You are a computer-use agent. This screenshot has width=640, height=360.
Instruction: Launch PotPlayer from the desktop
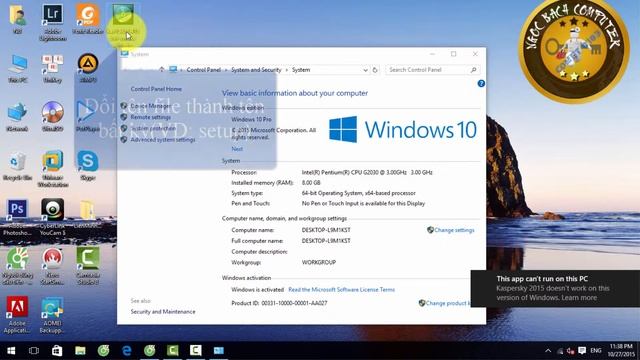tap(88, 117)
